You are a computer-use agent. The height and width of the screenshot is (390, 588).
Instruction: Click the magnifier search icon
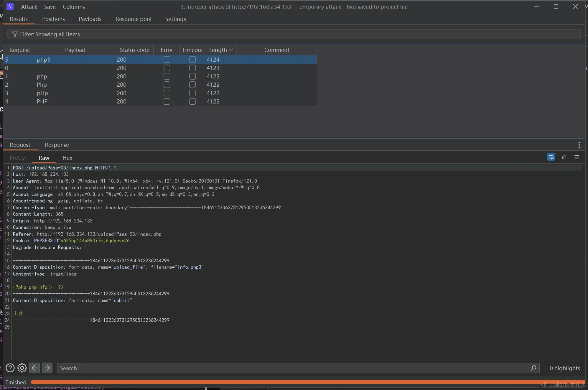tap(533, 368)
